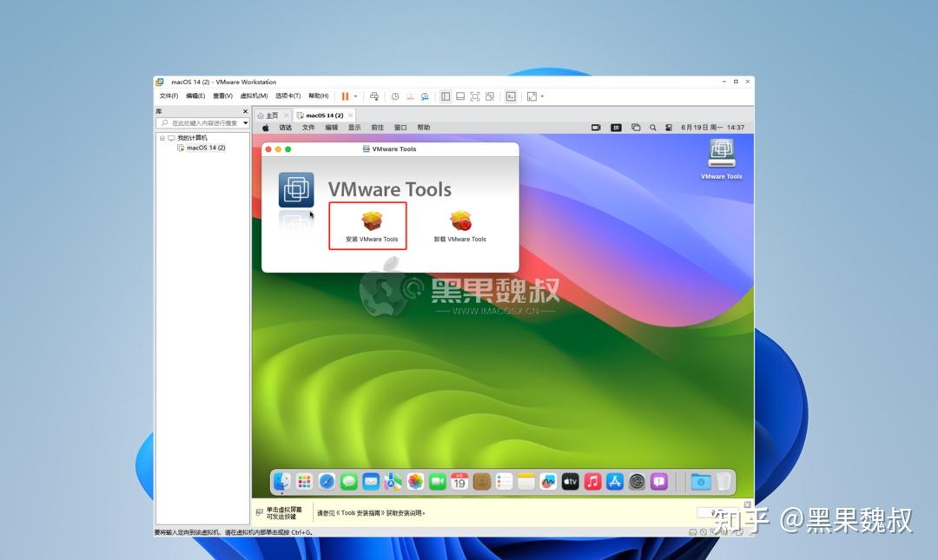Screen dimensions: 938x560
Task: Open the library search filter dropdown arrow
Action: coord(245,122)
